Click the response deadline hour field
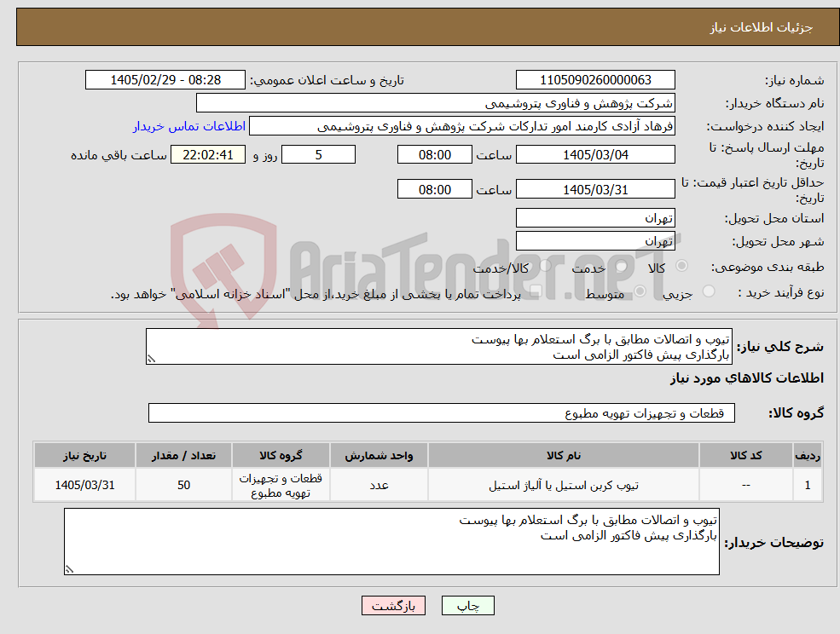Image resolution: width=840 pixels, height=634 pixels. [434, 155]
